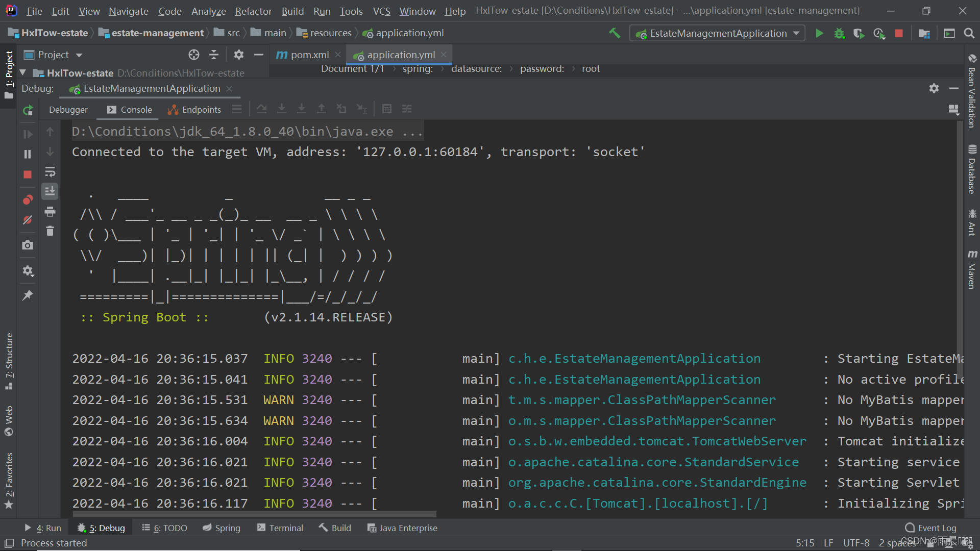Image resolution: width=980 pixels, height=551 pixels.
Task: Print console output using printer icon
Action: coord(50,211)
